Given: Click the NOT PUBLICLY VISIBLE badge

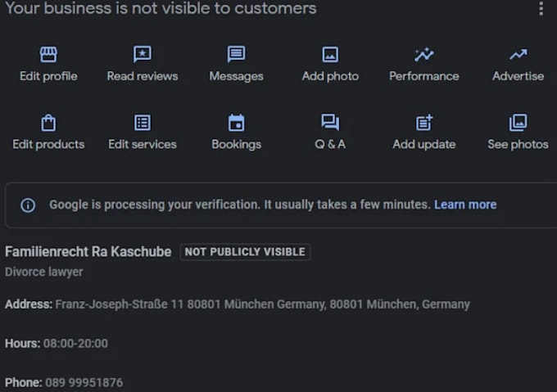Looking at the screenshot, I should pyautogui.click(x=245, y=252).
